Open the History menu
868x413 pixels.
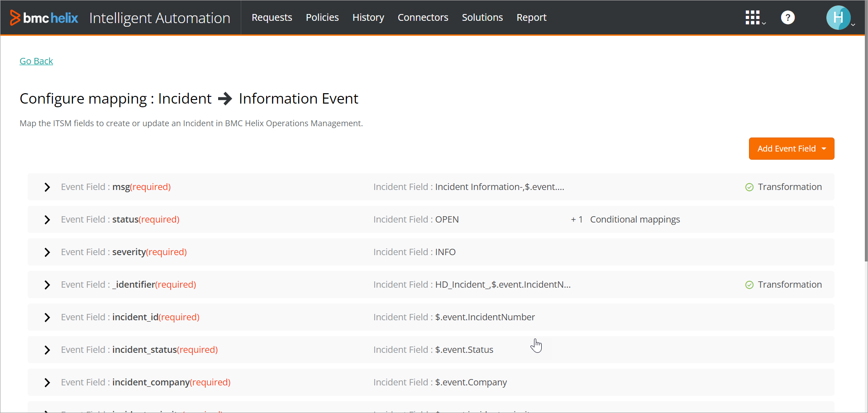(x=368, y=18)
